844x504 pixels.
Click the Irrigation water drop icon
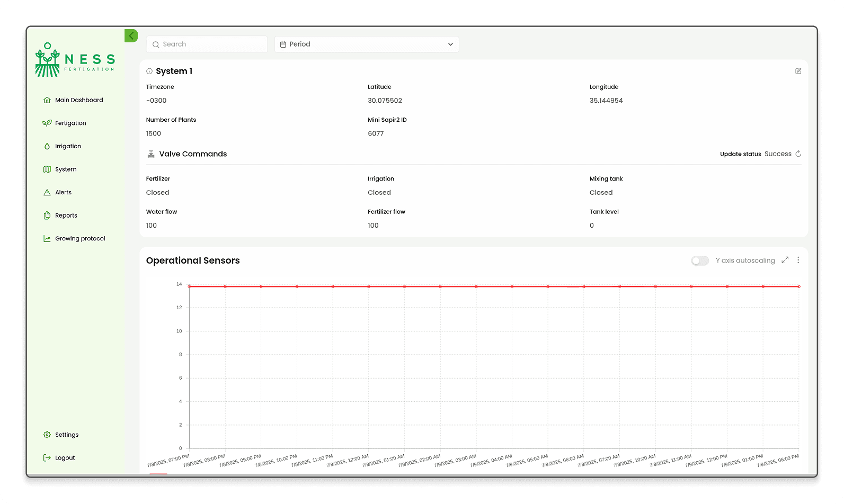tap(47, 147)
